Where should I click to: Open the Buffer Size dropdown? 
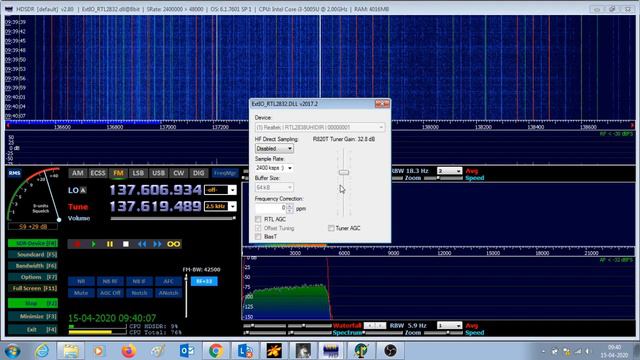click(274, 187)
